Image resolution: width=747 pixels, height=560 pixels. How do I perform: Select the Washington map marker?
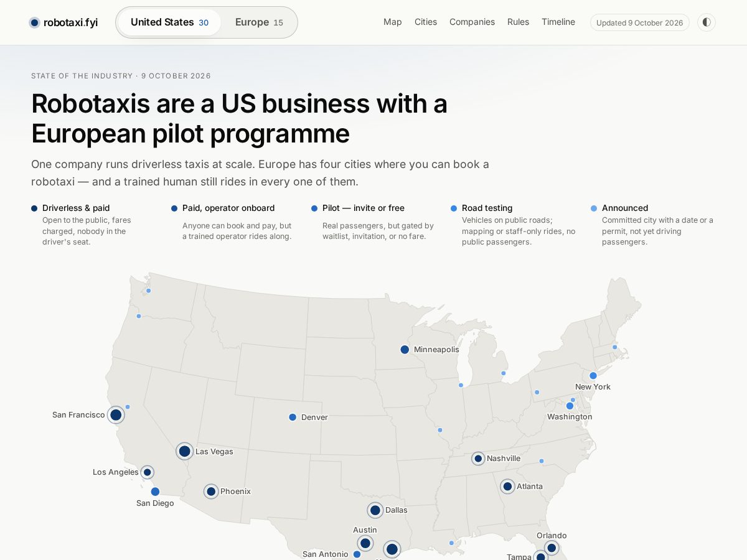point(570,406)
